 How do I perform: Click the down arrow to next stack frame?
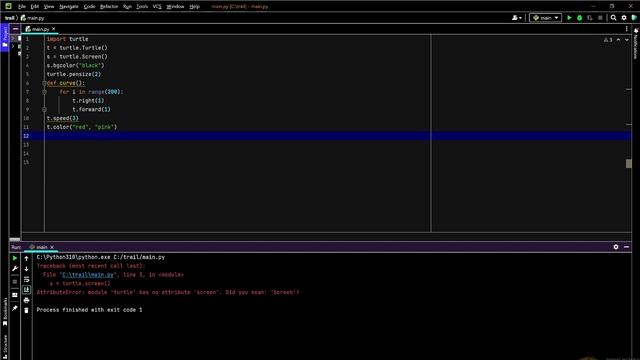[x=27, y=269]
